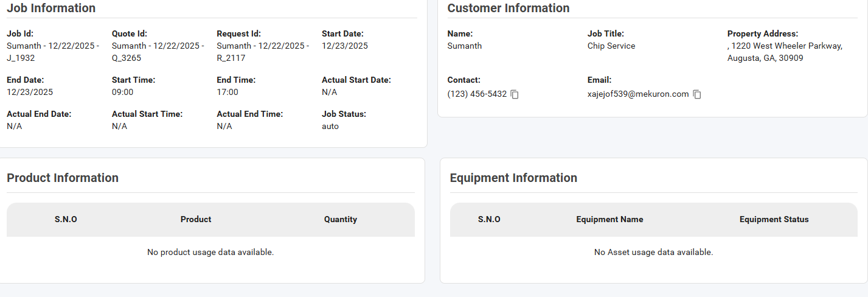Image resolution: width=868 pixels, height=297 pixels.
Task: Click the phone number (123) 456-5432
Action: click(x=477, y=94)
